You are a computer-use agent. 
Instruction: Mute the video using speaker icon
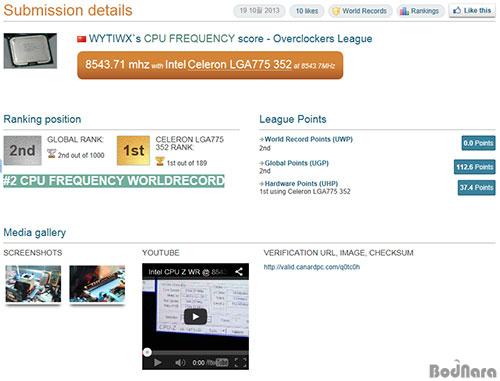180,362
